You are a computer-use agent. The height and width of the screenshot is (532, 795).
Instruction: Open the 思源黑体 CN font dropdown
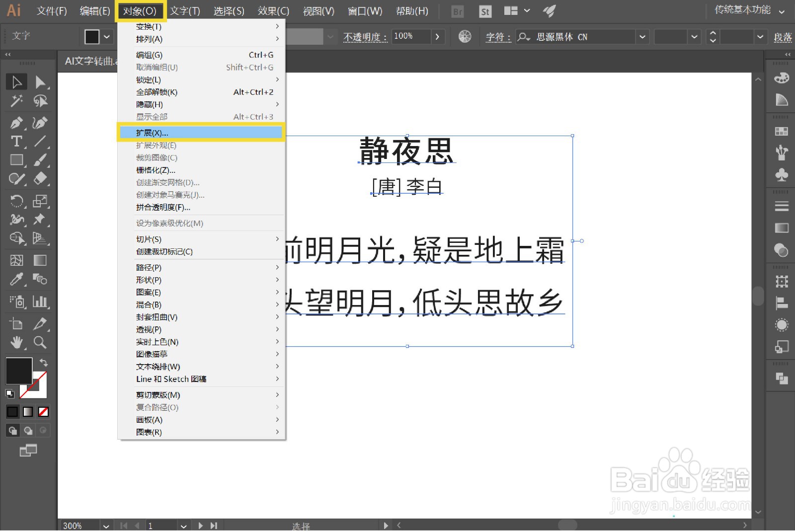point(642,36)
